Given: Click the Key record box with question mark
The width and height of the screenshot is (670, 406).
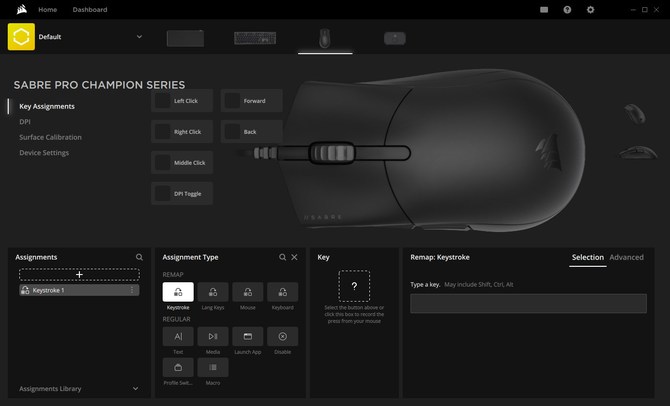Looking at the screenshot, I should [354, 286].
